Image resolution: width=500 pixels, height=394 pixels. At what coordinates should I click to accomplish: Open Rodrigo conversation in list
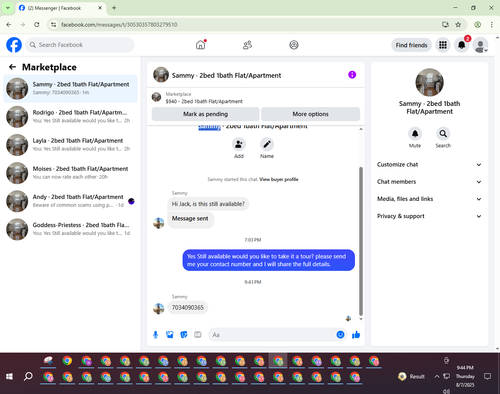point(70,117)
